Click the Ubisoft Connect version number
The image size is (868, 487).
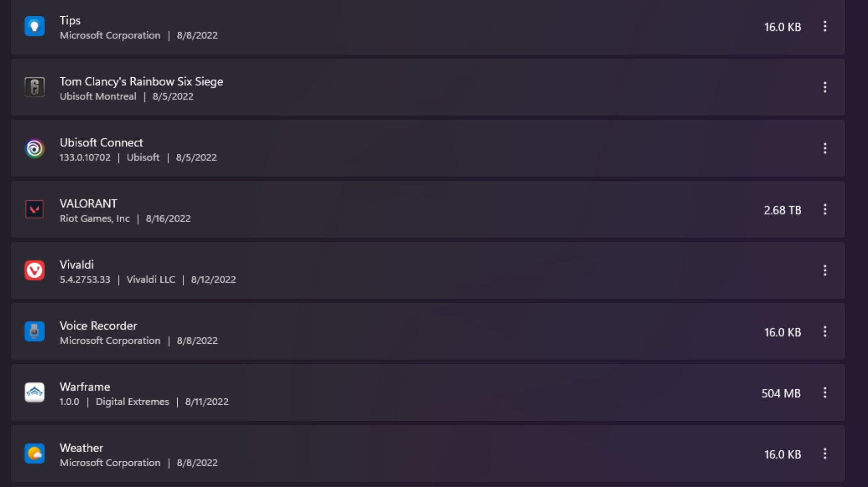pyautogui.click(x=85, y=157)
